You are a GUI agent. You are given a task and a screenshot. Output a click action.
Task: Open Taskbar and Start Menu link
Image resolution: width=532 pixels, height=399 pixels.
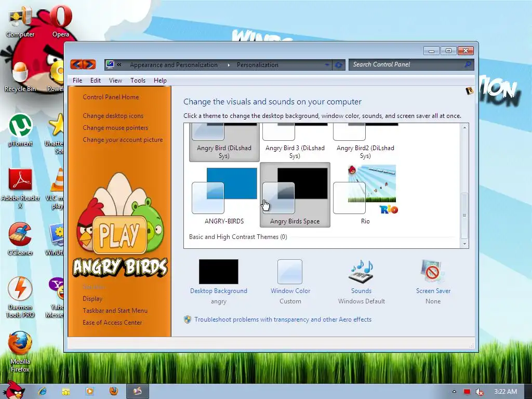pyautogui.click(x=115, y=311)
